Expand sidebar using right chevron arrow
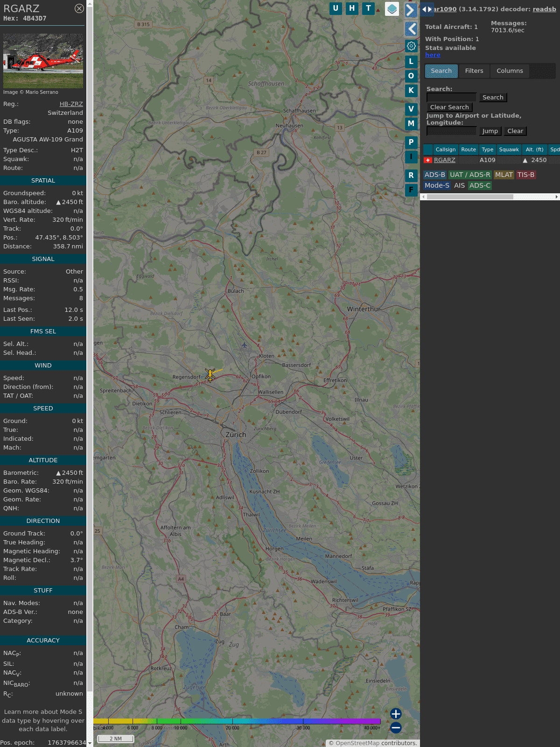Viewport: 560px width, 747px height. tap(411, 10)
